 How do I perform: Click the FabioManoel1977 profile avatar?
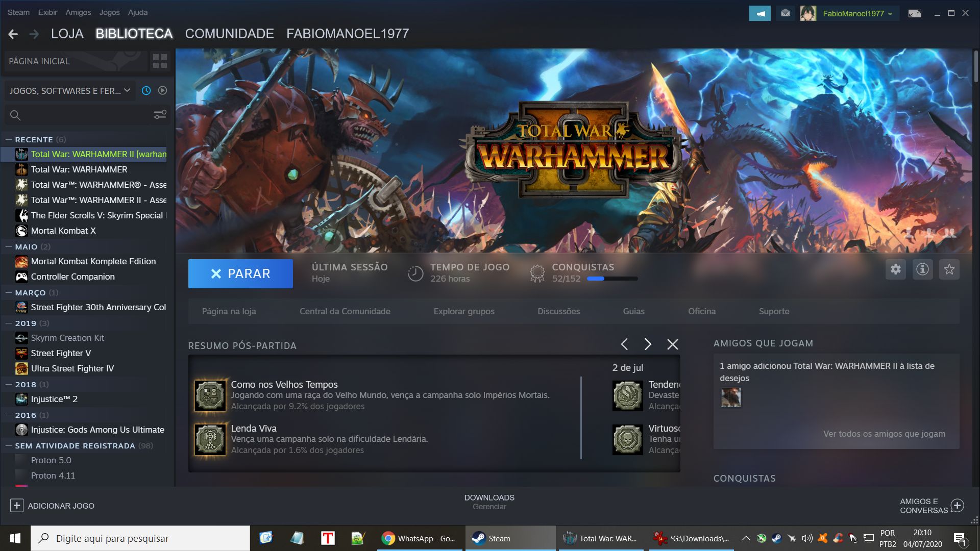coord(807,13)
